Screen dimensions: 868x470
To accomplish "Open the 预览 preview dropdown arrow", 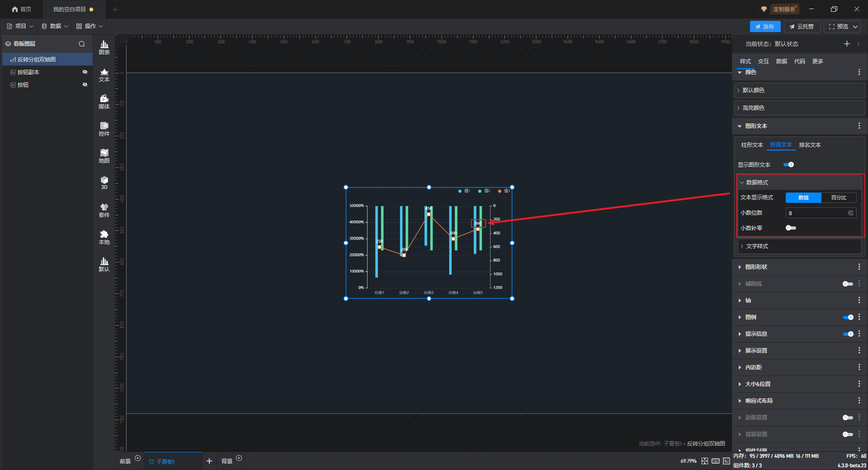I will [855, 27].
